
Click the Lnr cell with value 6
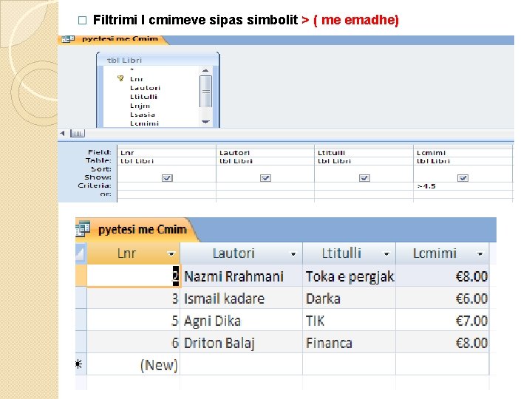point(133,342)
